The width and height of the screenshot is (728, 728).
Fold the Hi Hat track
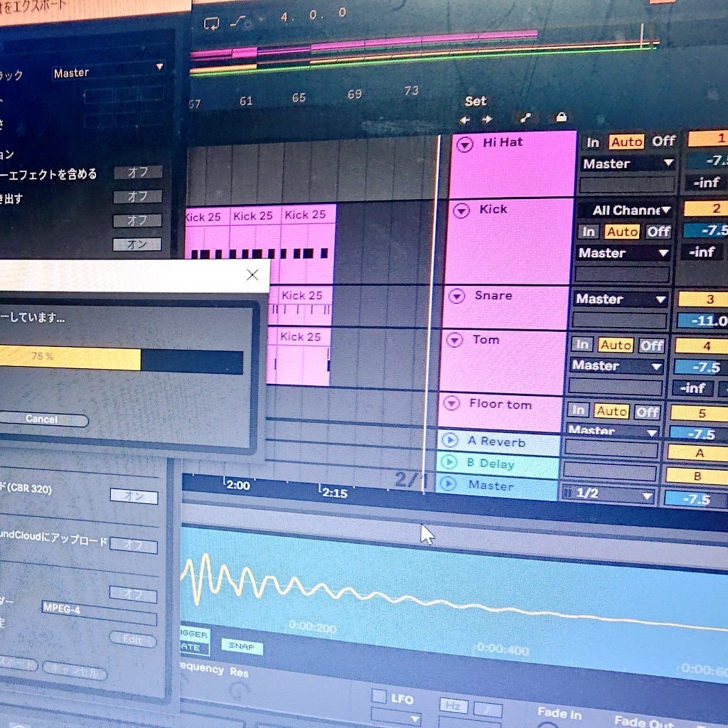pos(465,145)
